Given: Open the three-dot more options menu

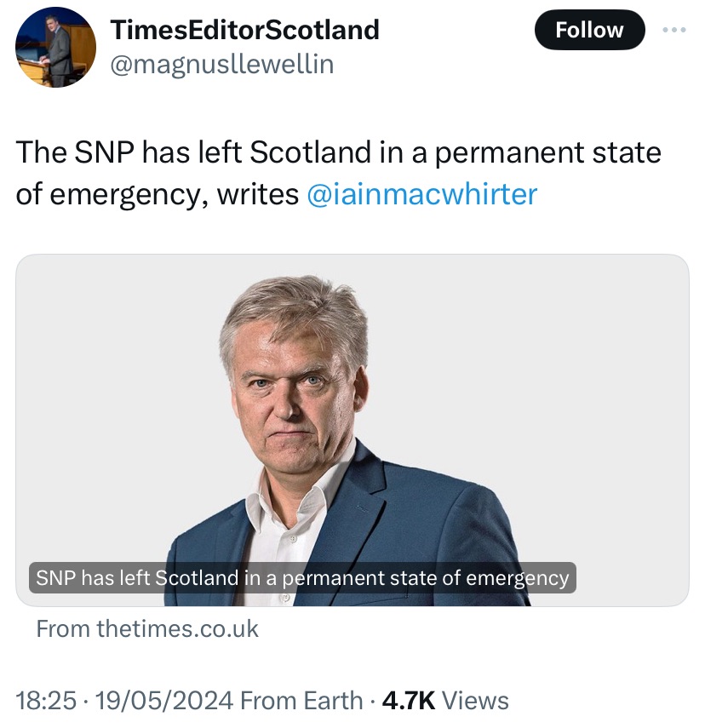Looking at the screenshot, I should (x=673, y=30).
